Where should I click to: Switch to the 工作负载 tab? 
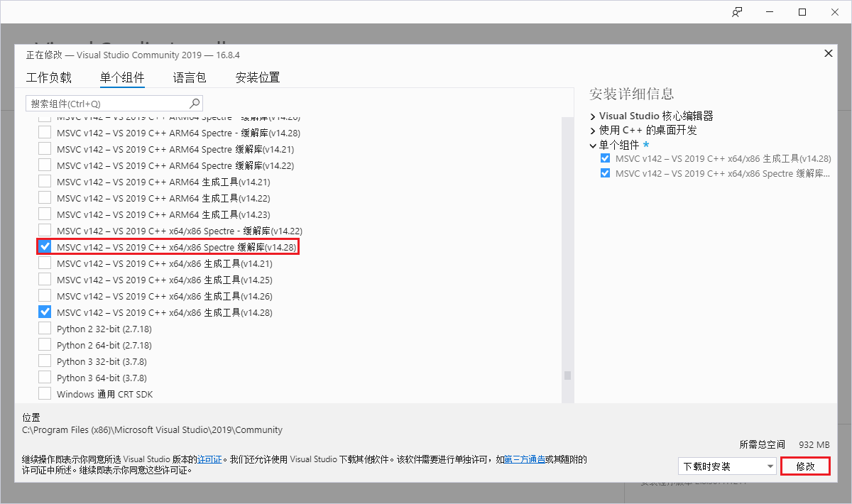(49, 77)
